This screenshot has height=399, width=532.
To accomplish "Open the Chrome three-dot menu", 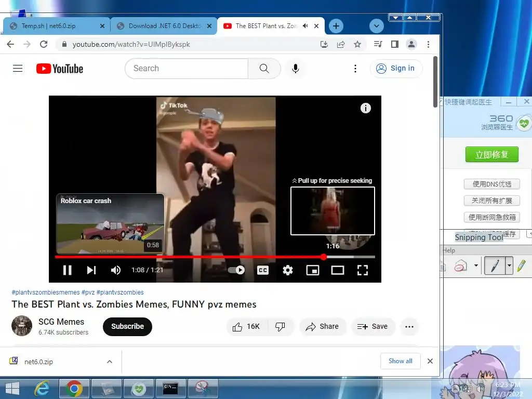I will point(428,44).
